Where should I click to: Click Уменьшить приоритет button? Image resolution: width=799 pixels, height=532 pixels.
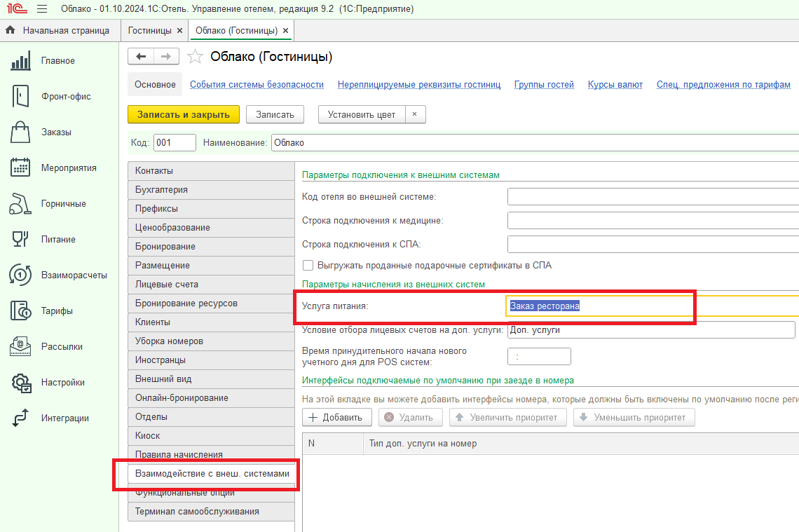coord(634,417)
